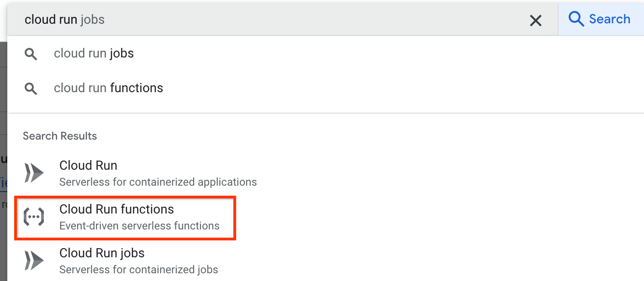Click the 'Serverless for containerized jobs' description

(138, 270)
